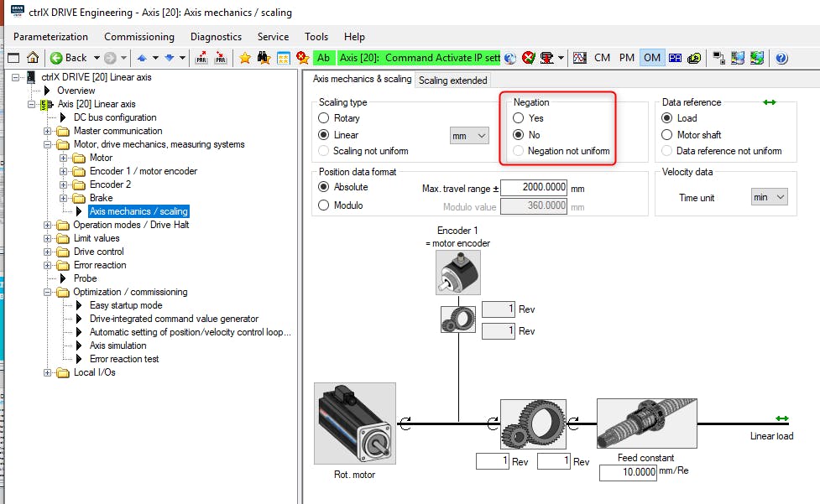
Task: Expand the Master communication folder
Action: [x=48, y=131]
